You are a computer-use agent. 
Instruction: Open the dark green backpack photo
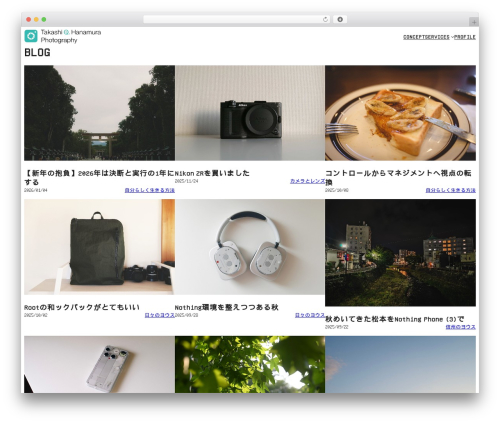click(x=99, y=247)
